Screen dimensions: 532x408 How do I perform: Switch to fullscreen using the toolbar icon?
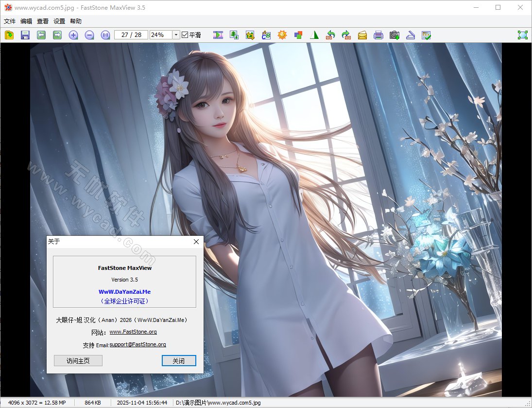[x=523, y=35]
